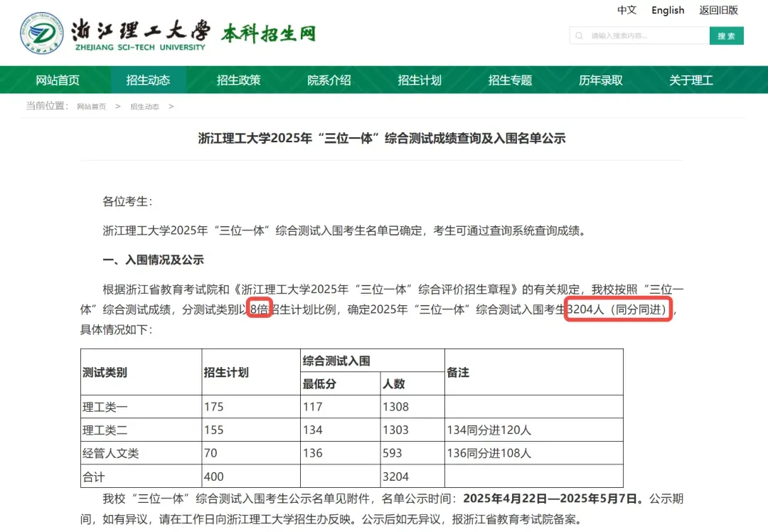Viewport: 768px width, 532px height.
Task: Click the 各位考生 greeting line
Action: [x=128, y=201]
